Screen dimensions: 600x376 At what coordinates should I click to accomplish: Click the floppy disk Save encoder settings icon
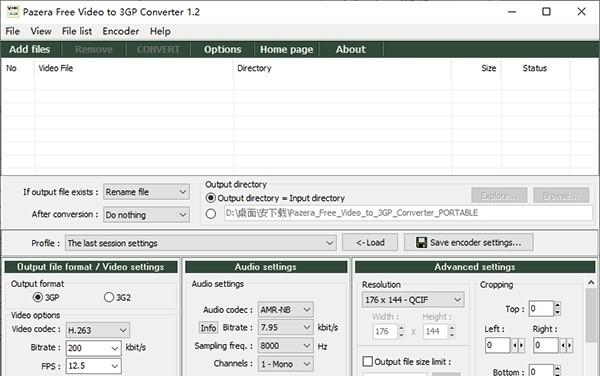(x=421, y=243)
